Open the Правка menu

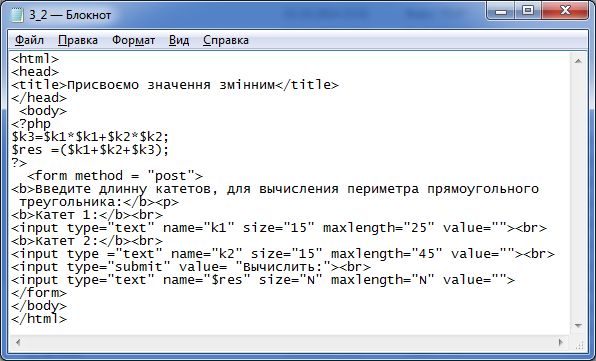point(78,40)
